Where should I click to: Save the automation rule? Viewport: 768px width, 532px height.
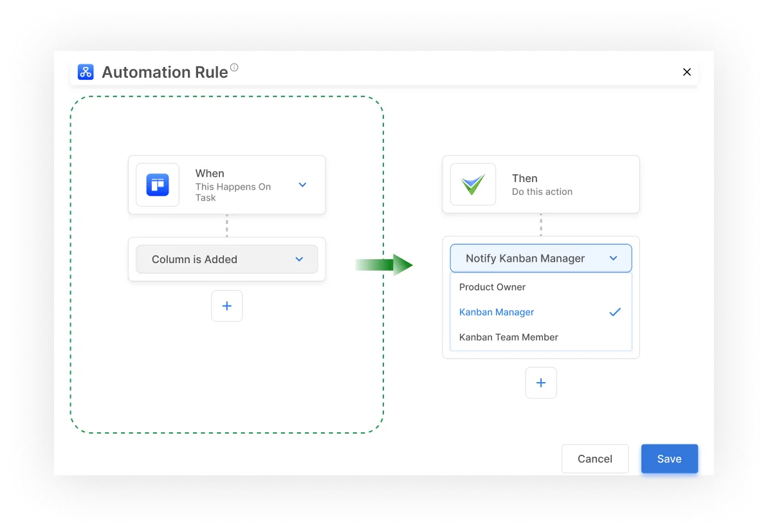point(669,459)
